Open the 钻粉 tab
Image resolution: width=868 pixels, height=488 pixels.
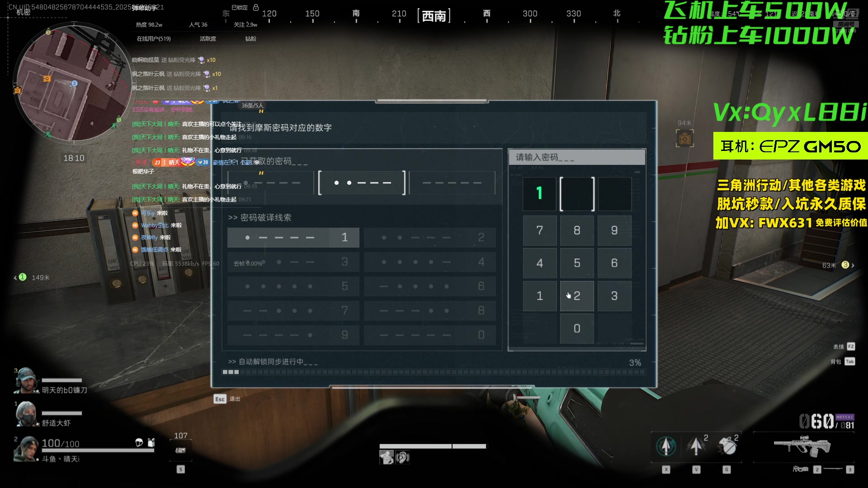(x=250, y=39)
